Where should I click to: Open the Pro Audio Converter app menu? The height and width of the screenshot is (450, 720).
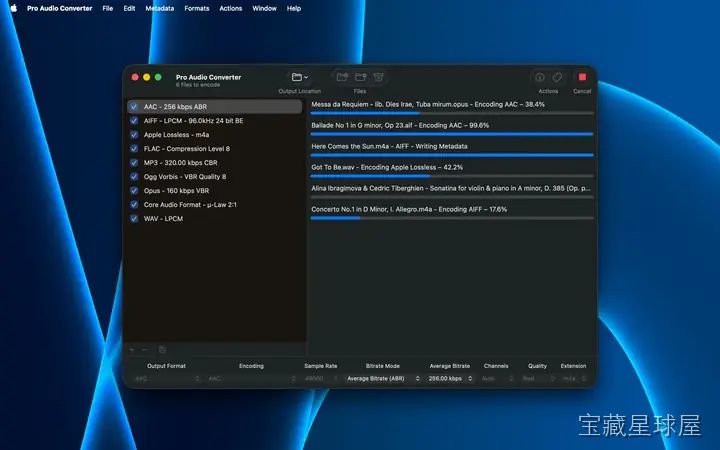pyautogui.click(x=60, y=8)
